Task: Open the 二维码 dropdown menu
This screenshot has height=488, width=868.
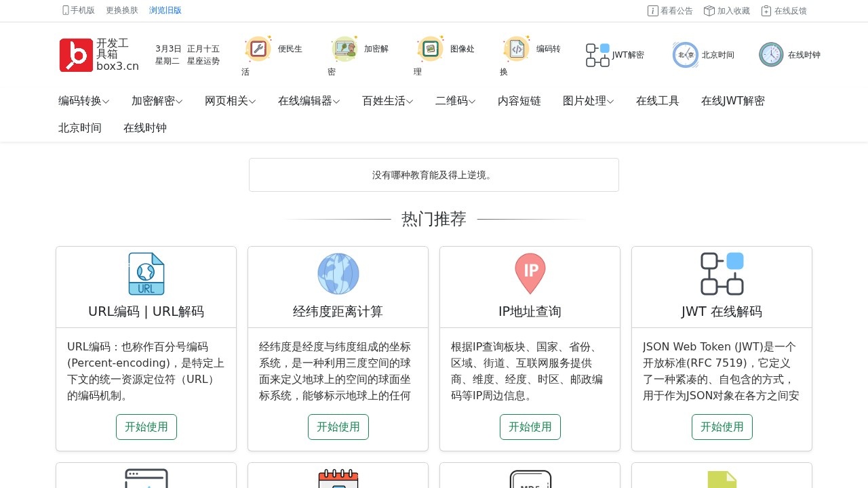Action: 454,100
